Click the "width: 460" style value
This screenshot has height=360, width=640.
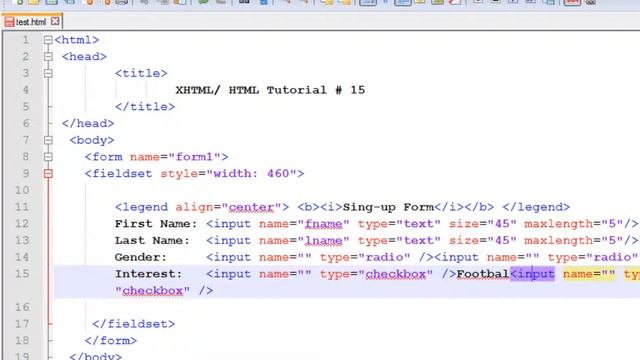[251, 173]
